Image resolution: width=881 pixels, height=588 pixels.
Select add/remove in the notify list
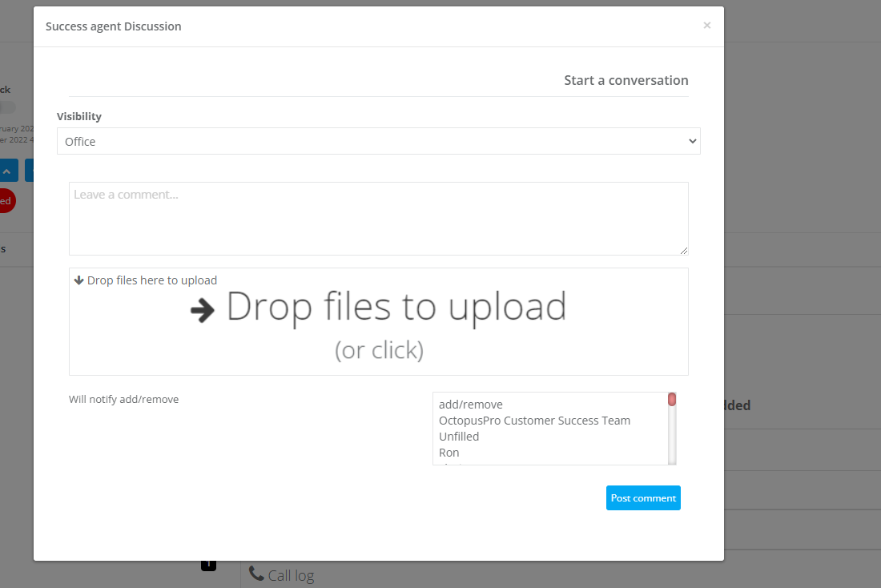point(470,405)
